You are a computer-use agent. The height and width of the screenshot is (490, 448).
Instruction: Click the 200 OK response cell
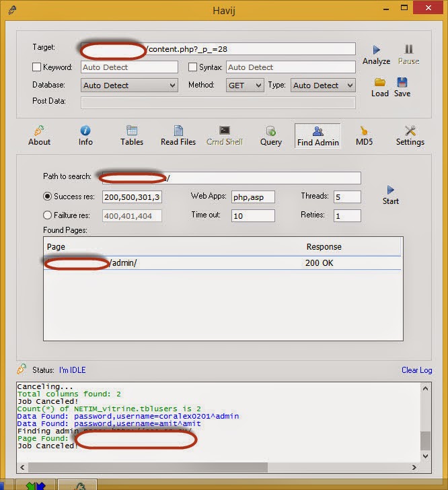319,262
